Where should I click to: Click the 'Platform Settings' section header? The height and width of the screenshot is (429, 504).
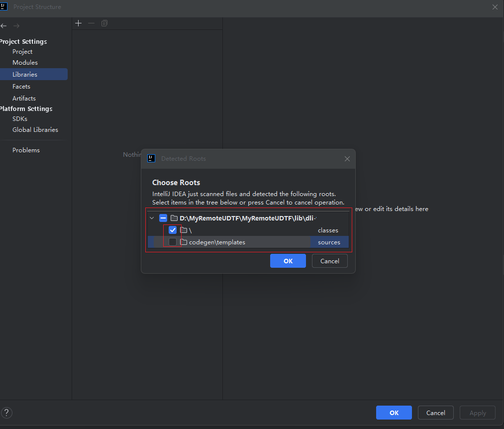point(26,108)
